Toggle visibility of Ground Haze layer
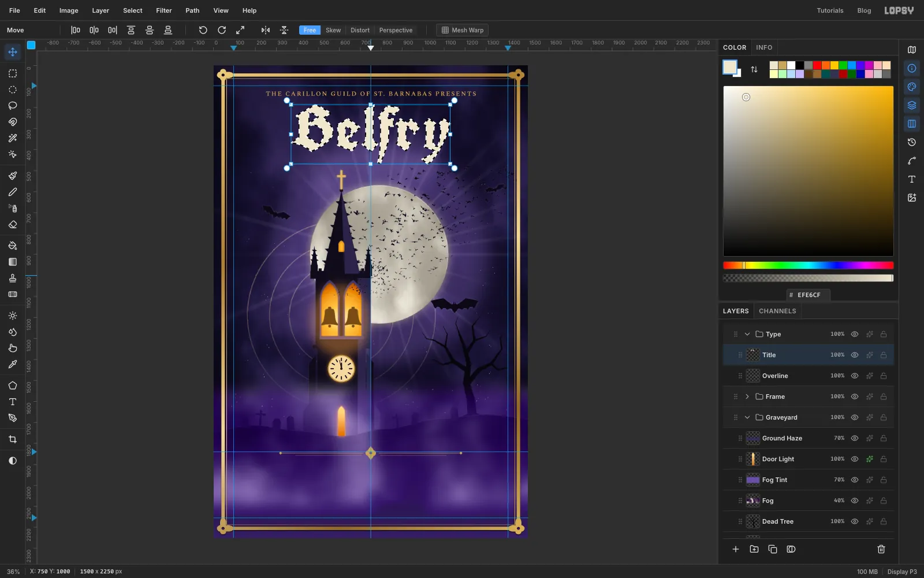This screenshot has height=578, width=924. [855, 438]
